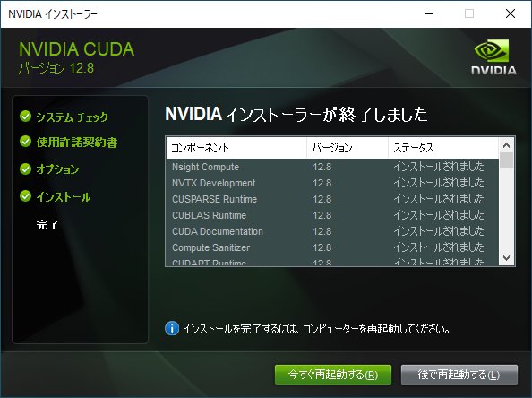Viewport: 532px width, 398px height.
Task: Click the scroll down arrow of component list
Action: click(507, 258)
